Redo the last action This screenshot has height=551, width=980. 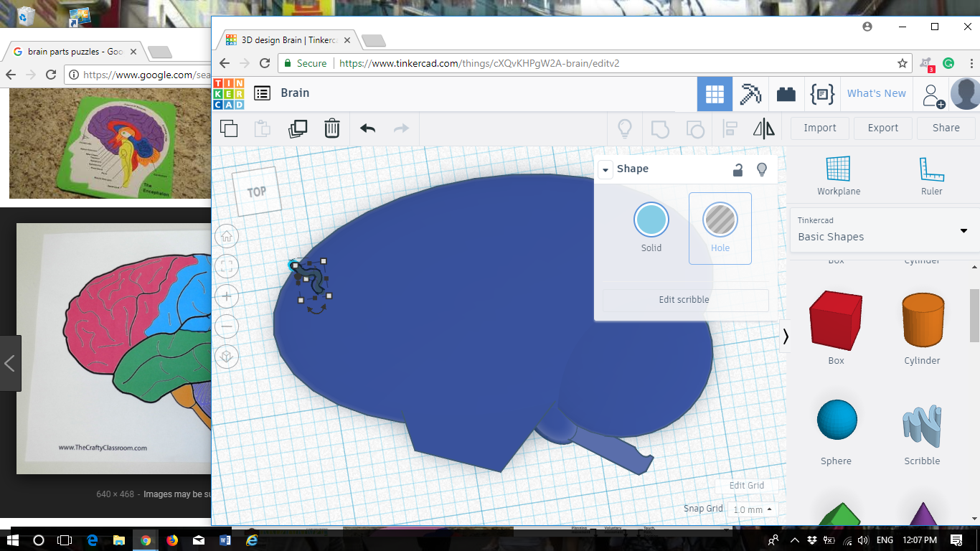401,128
